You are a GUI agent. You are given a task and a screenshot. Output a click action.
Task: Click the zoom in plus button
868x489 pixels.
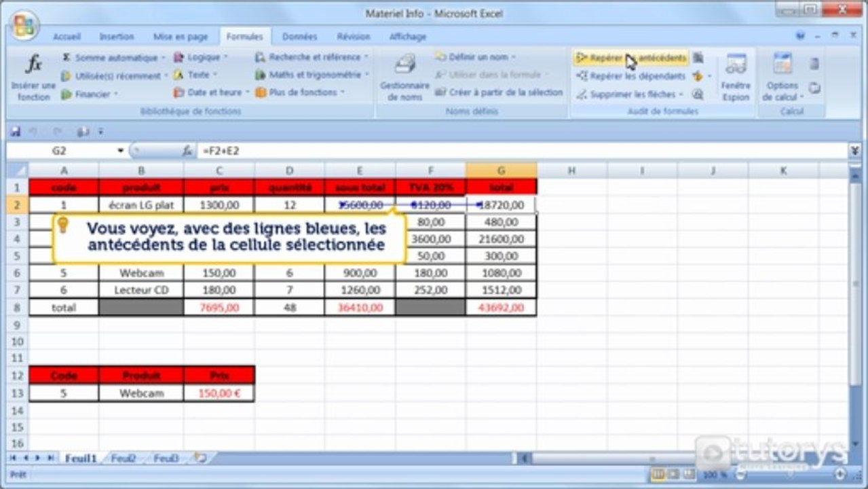840,474
